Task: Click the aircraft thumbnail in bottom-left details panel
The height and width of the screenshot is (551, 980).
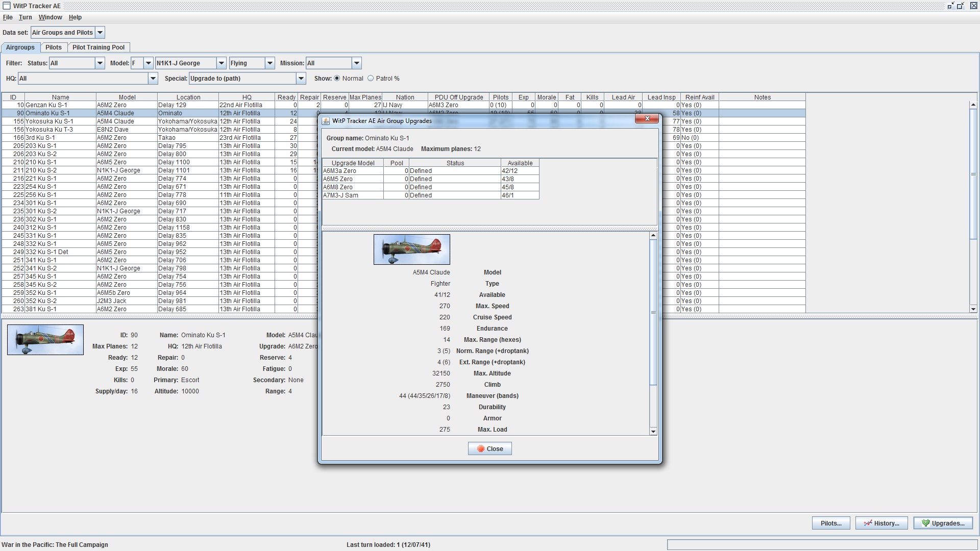Action: tap(45, 340)
